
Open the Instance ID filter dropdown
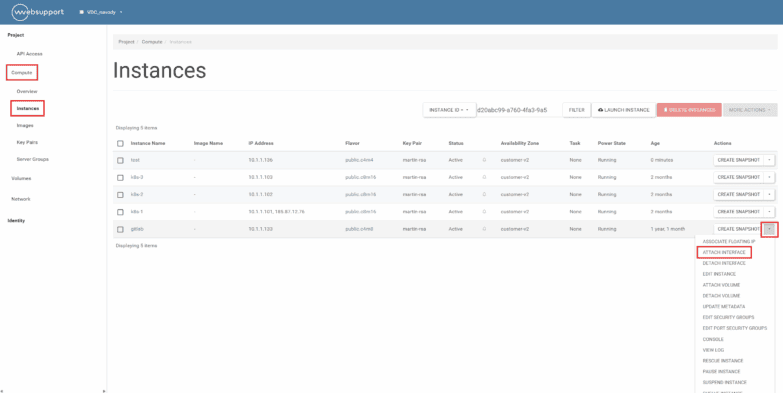pos(449,110)
